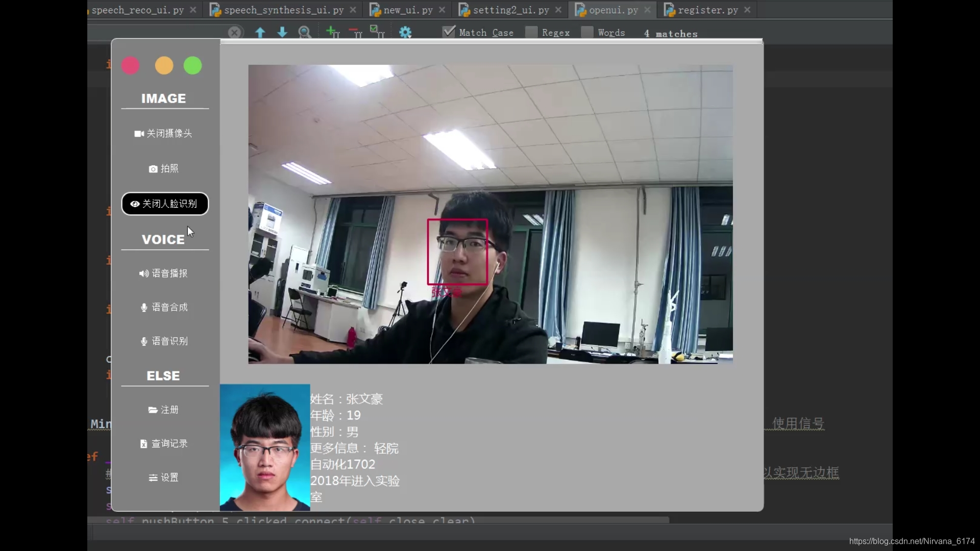
Task: Open the 设置 settings option
Action: [163, 478]
